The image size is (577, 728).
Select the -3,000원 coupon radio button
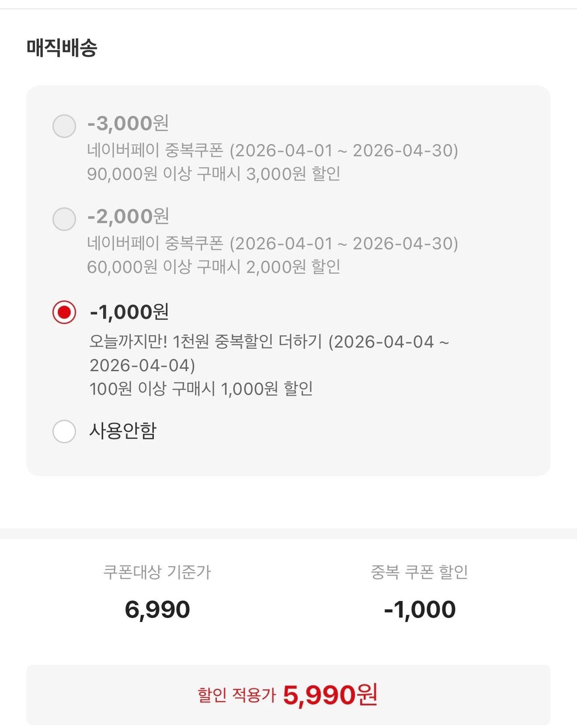click(64, 126)
